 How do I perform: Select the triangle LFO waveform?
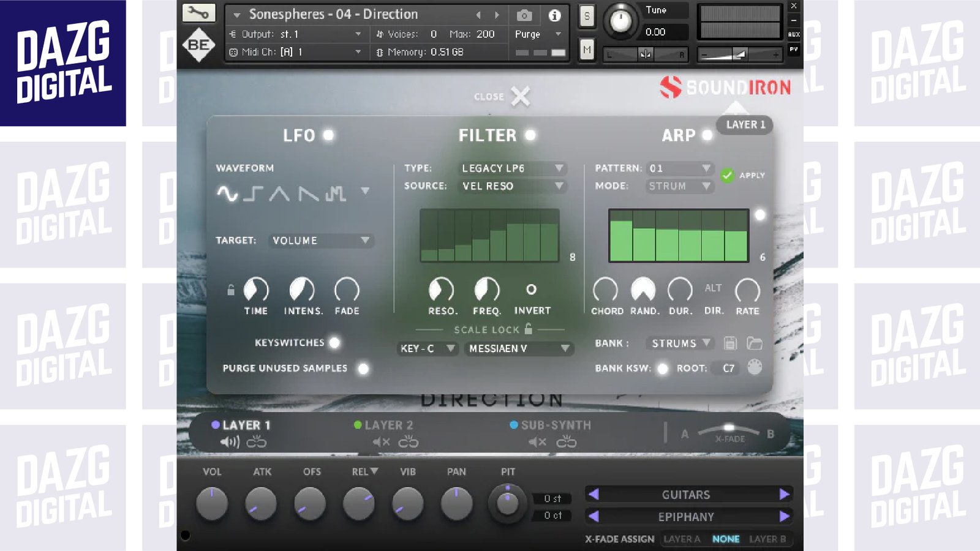pyautogui.click(x=279, y=193)
